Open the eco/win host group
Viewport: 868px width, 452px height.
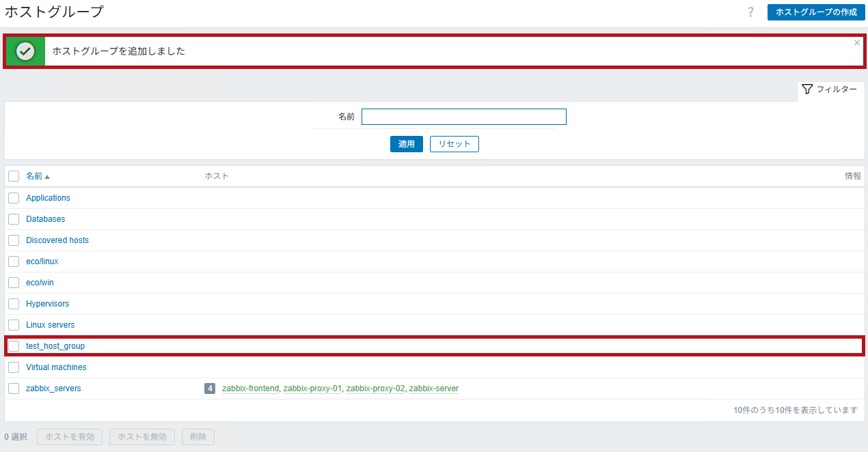tap(40, 283)
